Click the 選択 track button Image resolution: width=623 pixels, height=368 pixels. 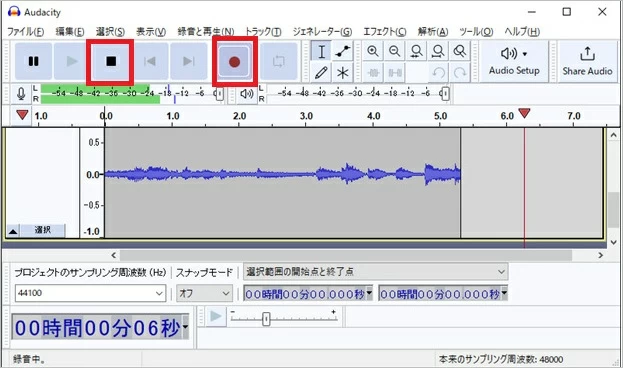tap(43, 230)
